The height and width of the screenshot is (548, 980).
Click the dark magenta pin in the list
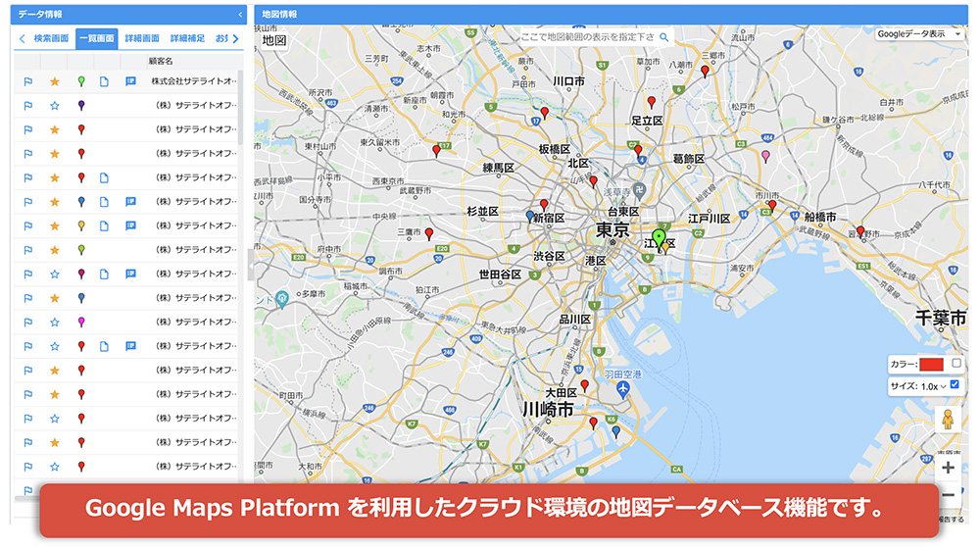coord(81,274)
